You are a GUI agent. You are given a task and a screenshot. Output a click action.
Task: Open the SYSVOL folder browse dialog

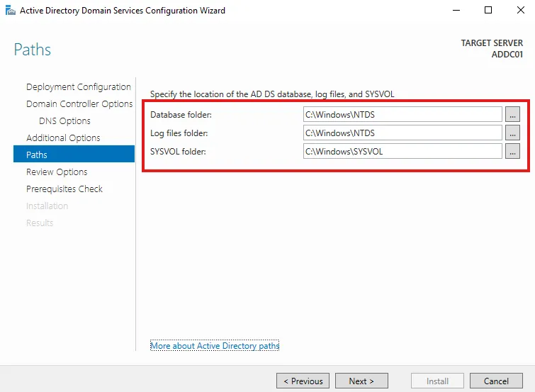point(513,151)
